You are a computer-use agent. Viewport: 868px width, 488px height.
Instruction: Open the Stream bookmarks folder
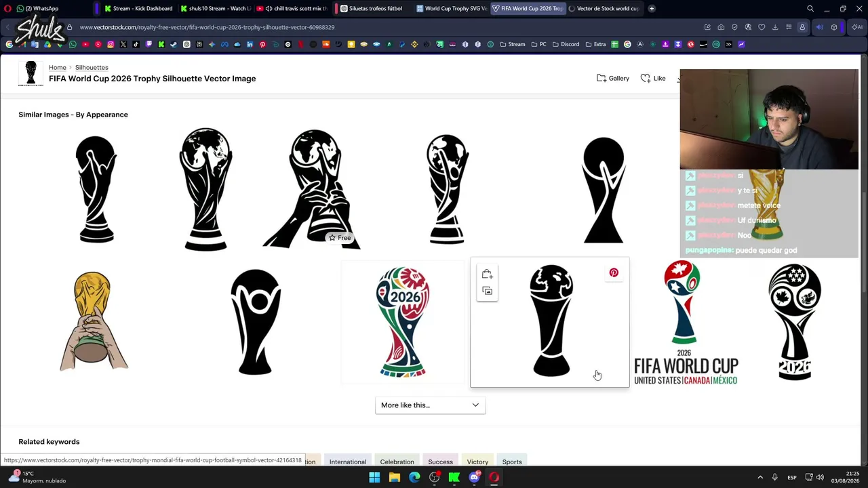513,45
